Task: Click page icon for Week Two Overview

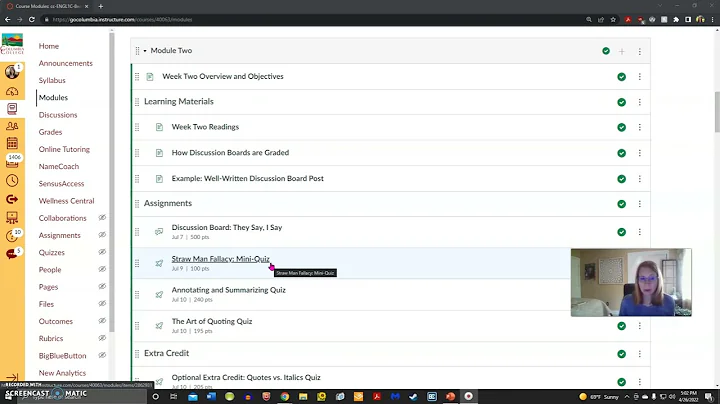Action: [x=150, y=77]
